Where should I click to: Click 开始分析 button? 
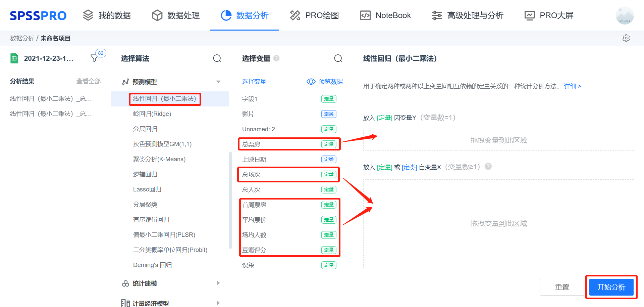pos(611,287)
